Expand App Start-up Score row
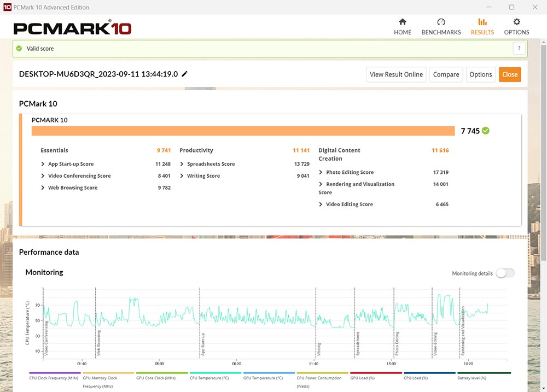 coord(43,164)
